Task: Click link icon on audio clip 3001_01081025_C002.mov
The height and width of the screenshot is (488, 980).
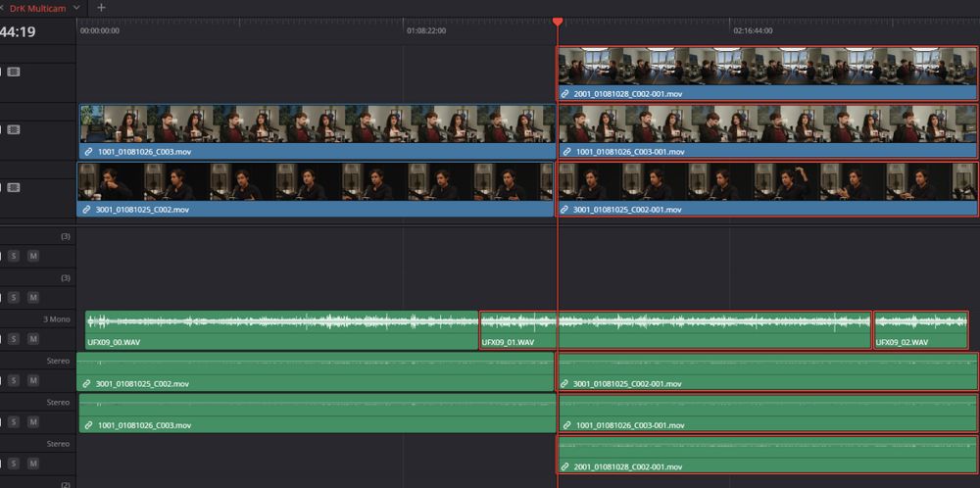Action: pos(87,384)
